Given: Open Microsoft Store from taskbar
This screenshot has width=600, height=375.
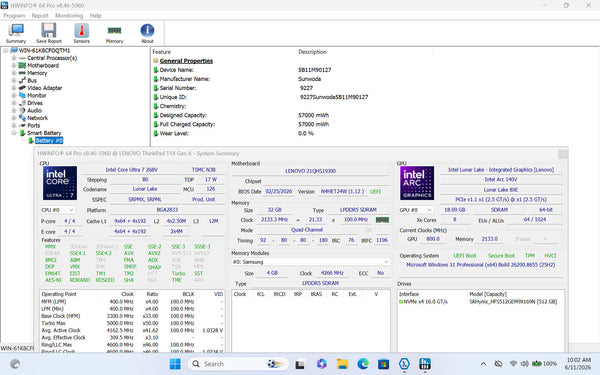Looking at the screenshot, I should coord(383,364).
